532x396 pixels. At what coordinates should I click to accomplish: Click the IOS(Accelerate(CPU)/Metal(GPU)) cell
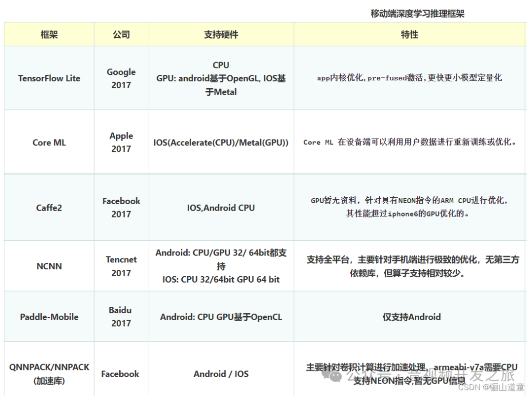click(221, 143)
